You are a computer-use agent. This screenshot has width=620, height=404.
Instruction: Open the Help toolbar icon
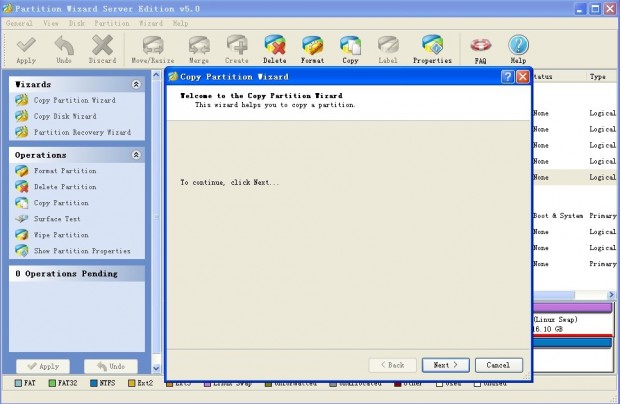[x=518, y=49]
